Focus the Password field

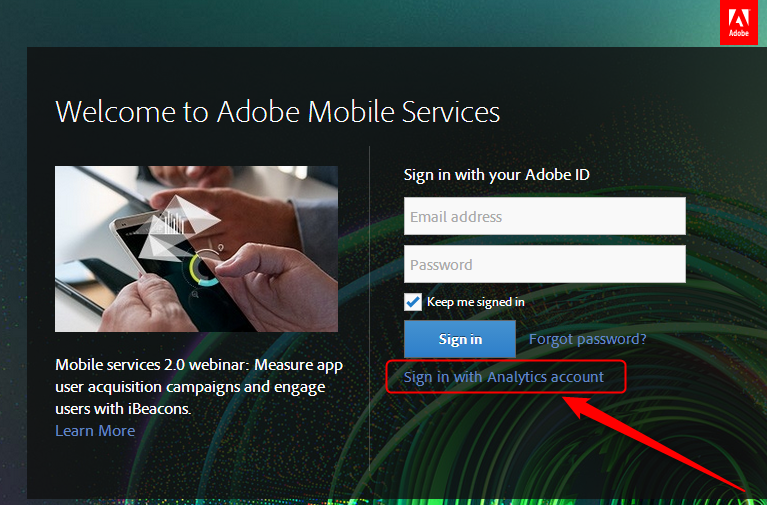click(544, 265)
